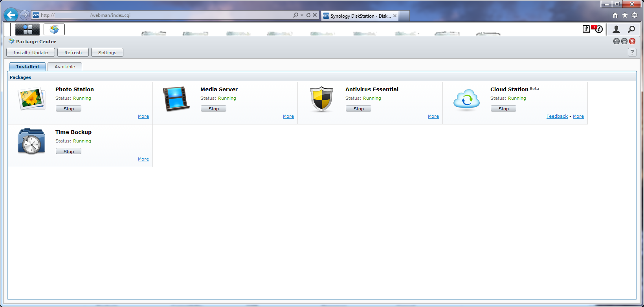Click Running status under Photo Station
The image size is (644, 307).
[82, 98]
